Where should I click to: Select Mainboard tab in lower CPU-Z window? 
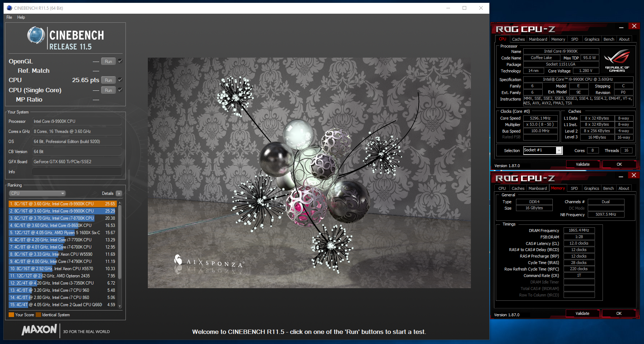(x=538, y=188)
